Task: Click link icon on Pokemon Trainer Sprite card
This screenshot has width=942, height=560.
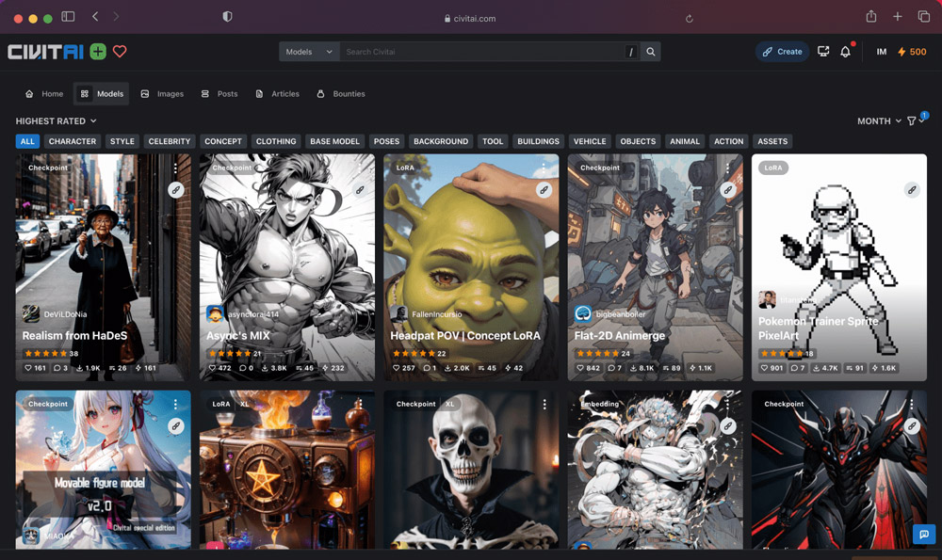Action: click(x=912, y=190)
